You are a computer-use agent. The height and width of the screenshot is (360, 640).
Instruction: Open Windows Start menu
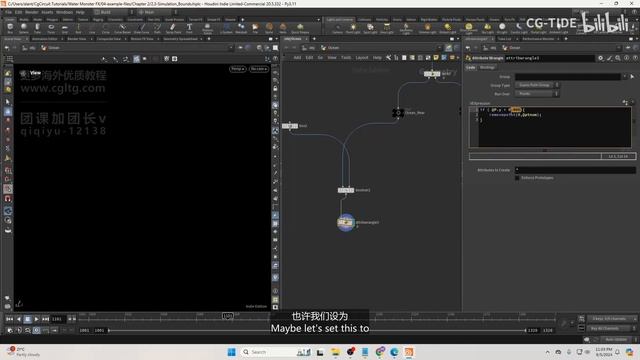tap(231, 352)
